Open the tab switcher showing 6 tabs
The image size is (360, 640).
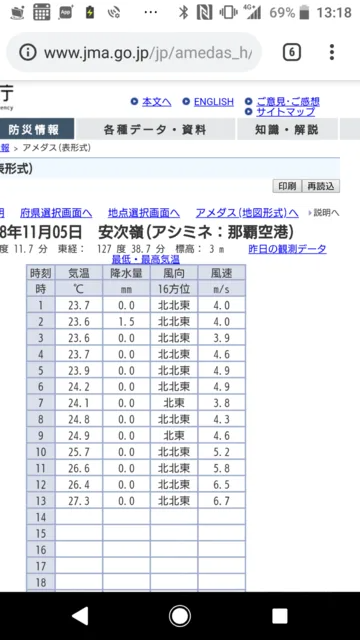(292, 52)
